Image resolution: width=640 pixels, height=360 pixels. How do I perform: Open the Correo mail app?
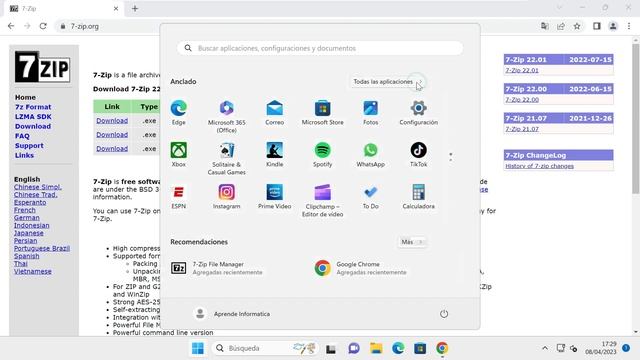pos(275,112)
